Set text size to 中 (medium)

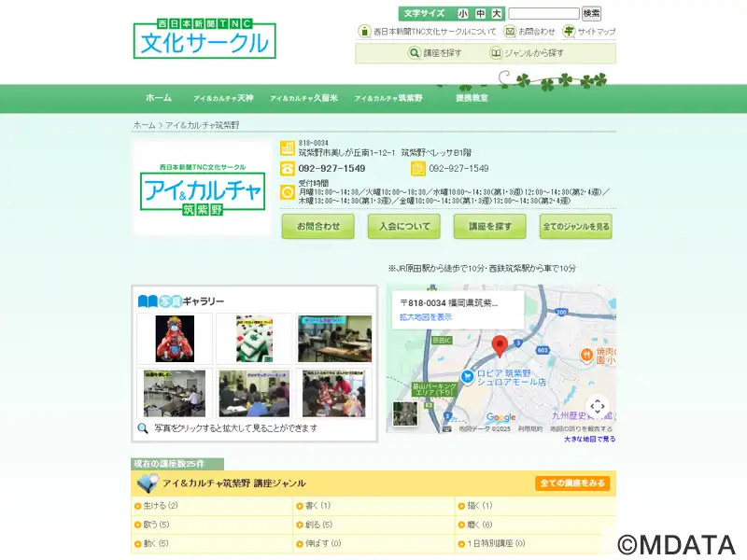point(480,14)
